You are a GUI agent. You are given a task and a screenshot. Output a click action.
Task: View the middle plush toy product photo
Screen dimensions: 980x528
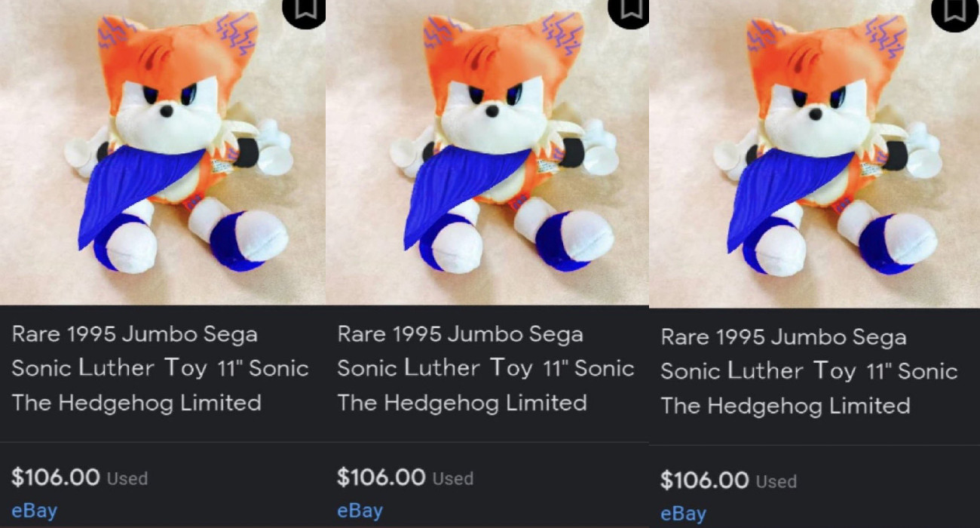(487, 152)
